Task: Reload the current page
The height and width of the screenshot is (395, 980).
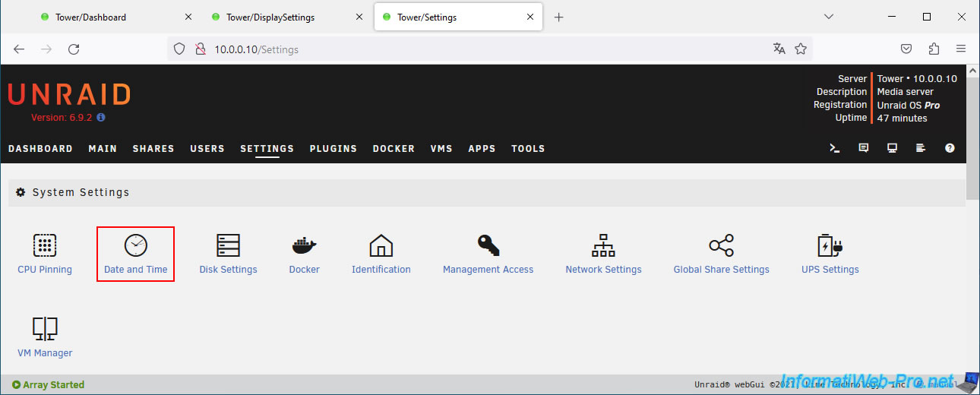Action: point(74,49)
